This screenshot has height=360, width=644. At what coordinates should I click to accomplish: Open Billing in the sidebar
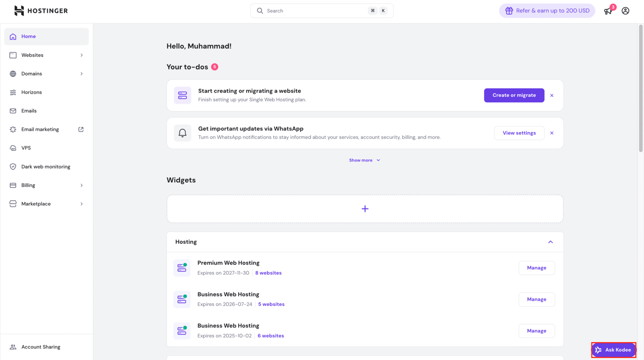(46, 185)
